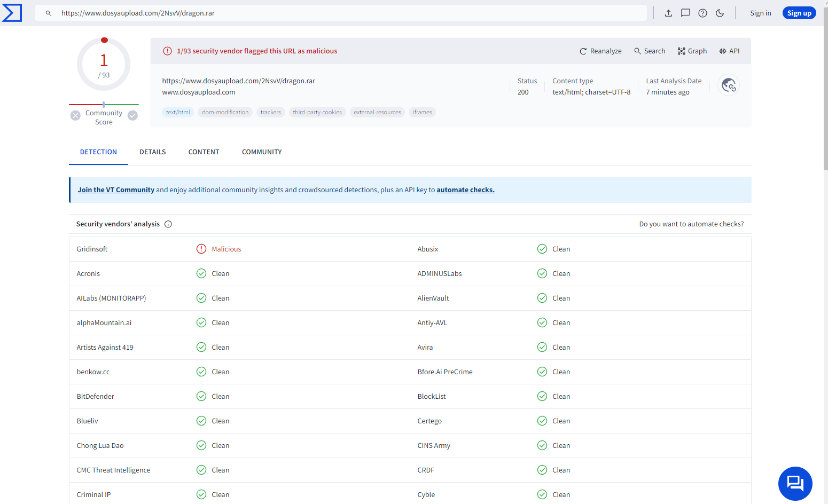
Task: Click the info icon next to Security vendors' analysis
Action: point(168,224)
